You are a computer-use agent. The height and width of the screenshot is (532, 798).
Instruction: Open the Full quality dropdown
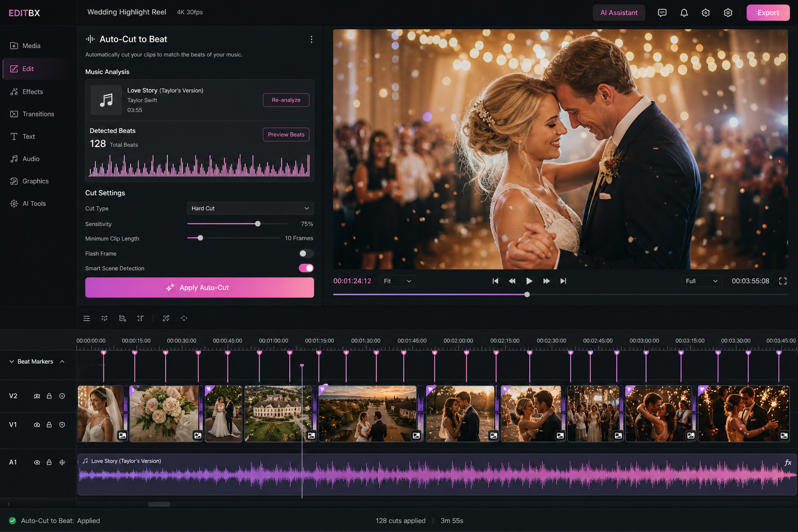[x=701, y=281]
